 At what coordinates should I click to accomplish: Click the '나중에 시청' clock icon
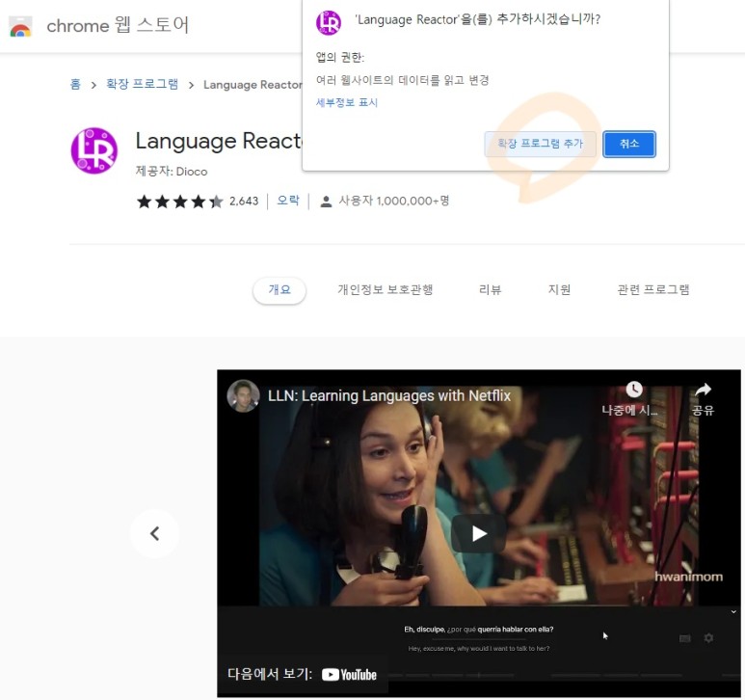click(x=634, y=390)
